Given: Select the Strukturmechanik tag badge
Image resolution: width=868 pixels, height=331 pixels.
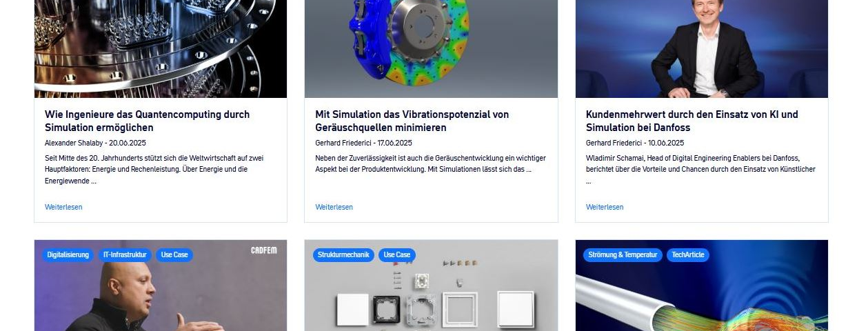Looking at the screenshot, I should [x=344, y=255].
